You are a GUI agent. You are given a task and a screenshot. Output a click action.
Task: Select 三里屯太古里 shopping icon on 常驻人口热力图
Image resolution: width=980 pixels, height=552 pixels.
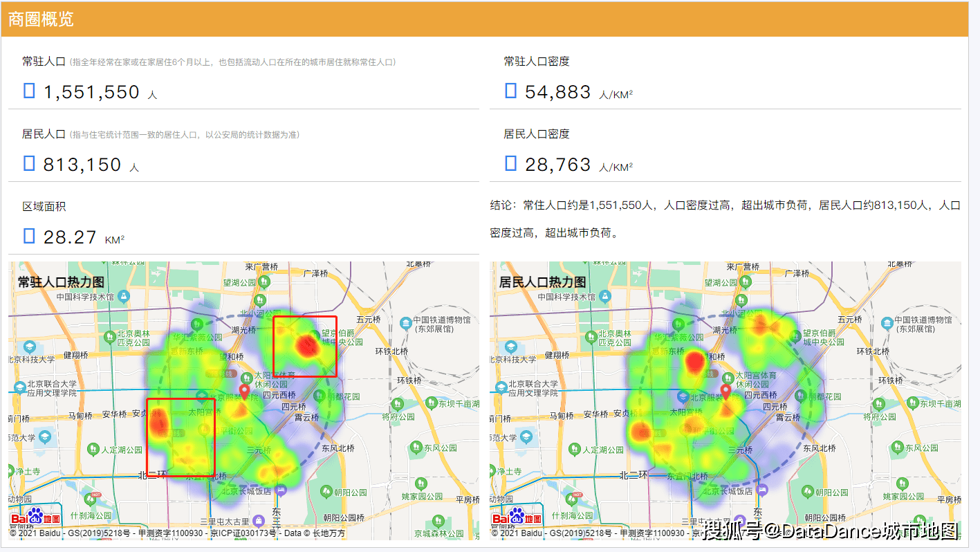click(x=259, y=520)
